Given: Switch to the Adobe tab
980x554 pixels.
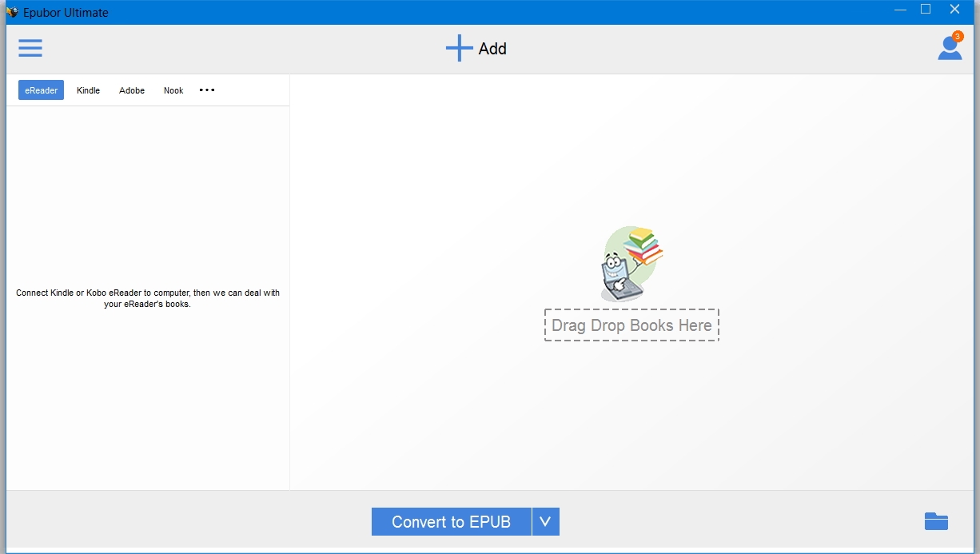Looking at the screenshot, I should pos(132,90).
